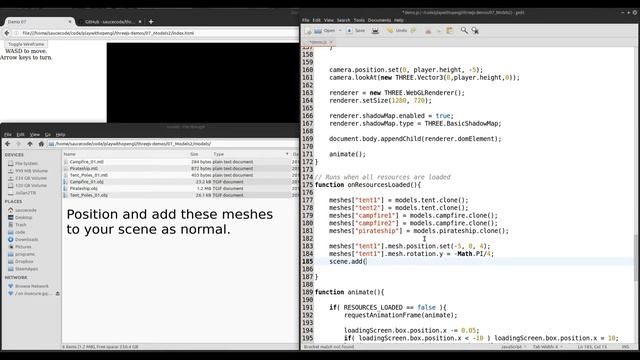Image resolution: width=640 pixels, height=360 pixels.
Task: Go to home folder in file manager
Action: point(41,144)
